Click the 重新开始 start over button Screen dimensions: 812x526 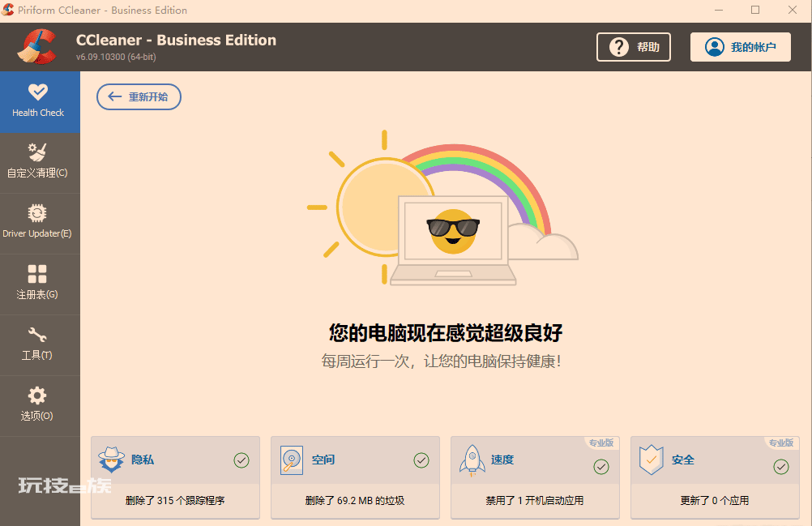click(139, 96)
